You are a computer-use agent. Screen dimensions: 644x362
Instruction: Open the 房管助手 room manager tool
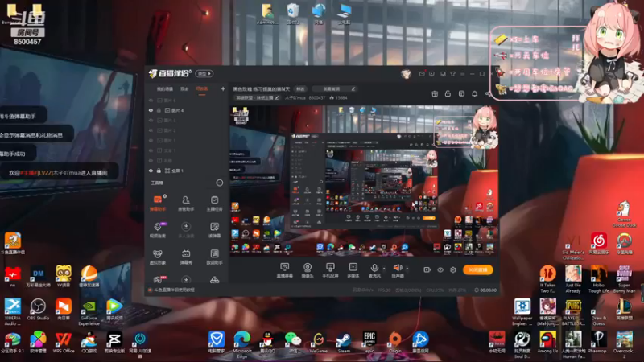pyautogui.click(x=186, y=204)
